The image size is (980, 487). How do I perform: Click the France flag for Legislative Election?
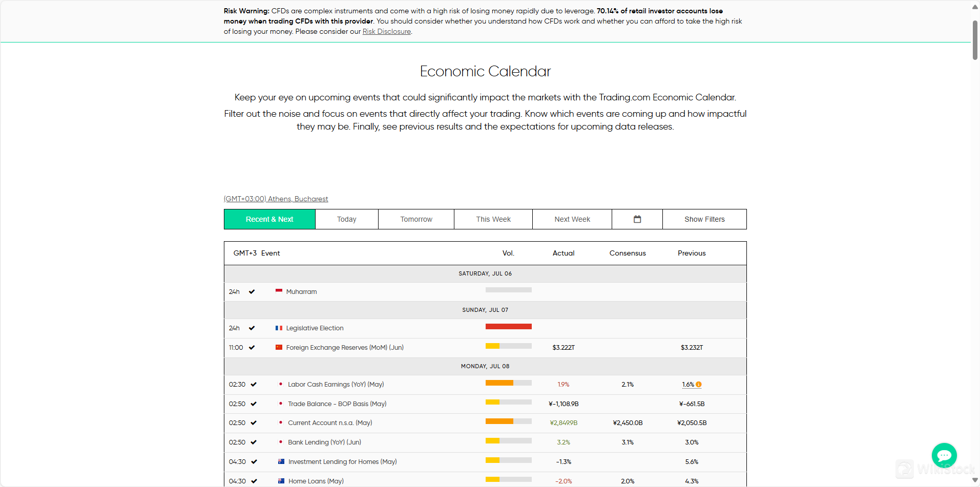[279, 328]
